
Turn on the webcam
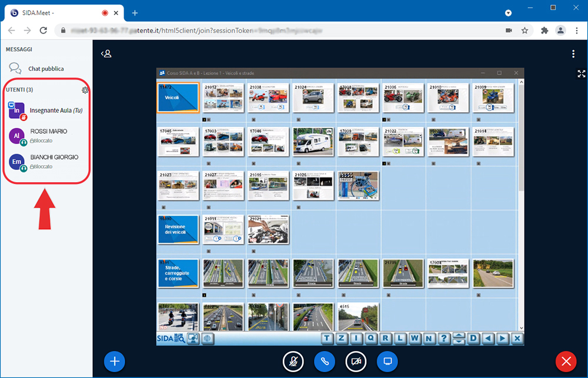pyautogui.click(x=356, y=361)
